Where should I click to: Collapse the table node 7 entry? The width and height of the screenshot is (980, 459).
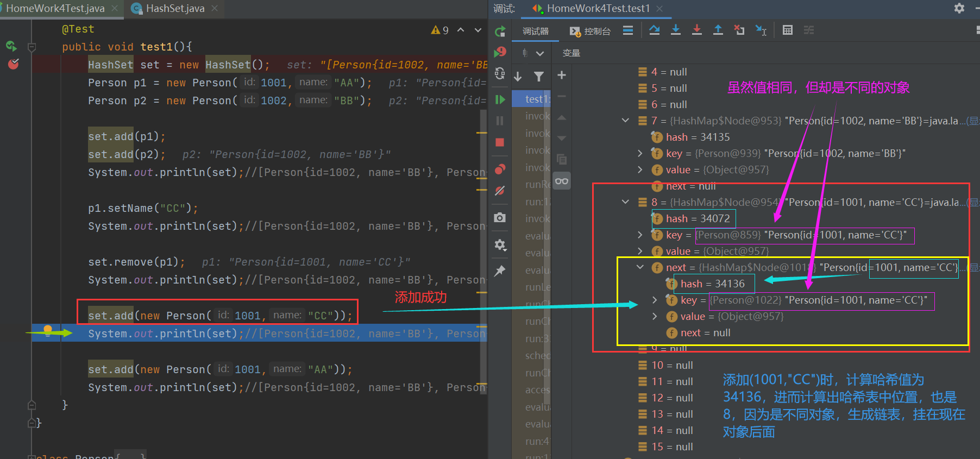625,121
